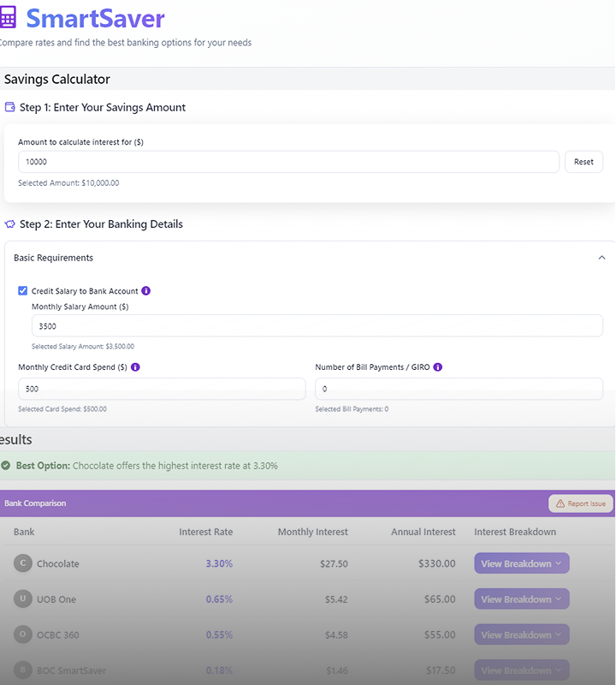Click the OCBC 360 bank avatar
Screen dimensions: 616x685
click(x=24, y=634)
